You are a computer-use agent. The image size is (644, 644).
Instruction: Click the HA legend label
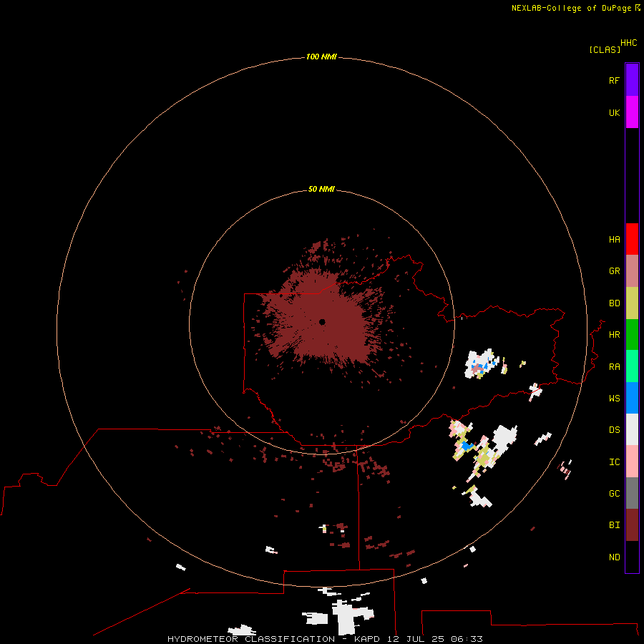point(614,239)
